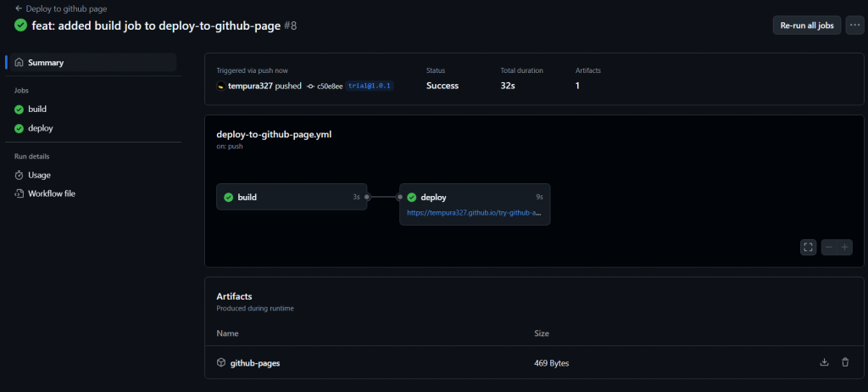Click the artifacts count 1
This screenshot has width=868, height=392.
(x=577, y=86)
